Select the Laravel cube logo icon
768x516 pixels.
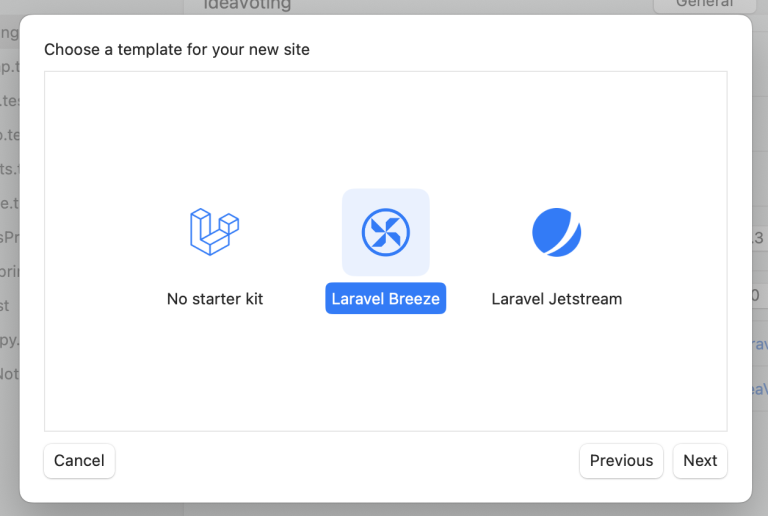[x=215, y=232]
